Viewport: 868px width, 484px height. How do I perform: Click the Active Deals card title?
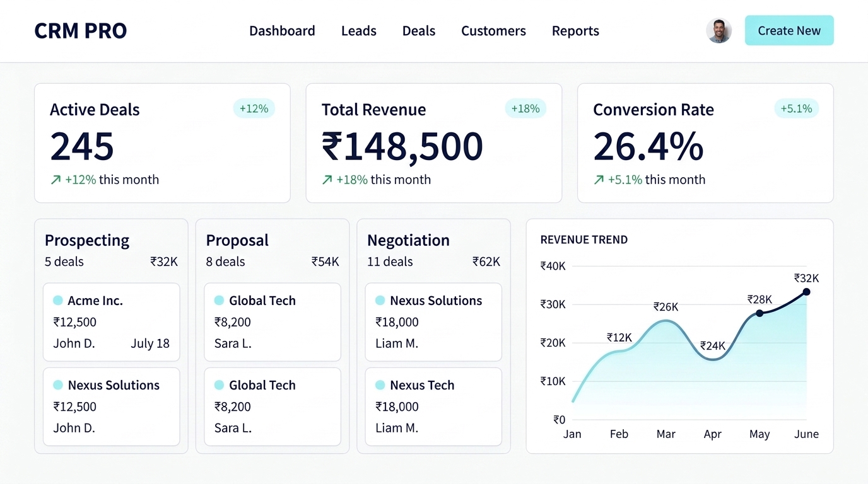[95, 110]
